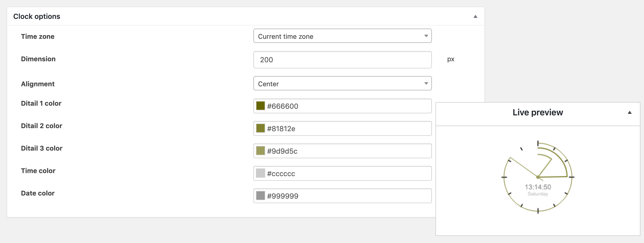Click the Live preview panel title
The image size is (644, 243).
click(x=538, y=113)
